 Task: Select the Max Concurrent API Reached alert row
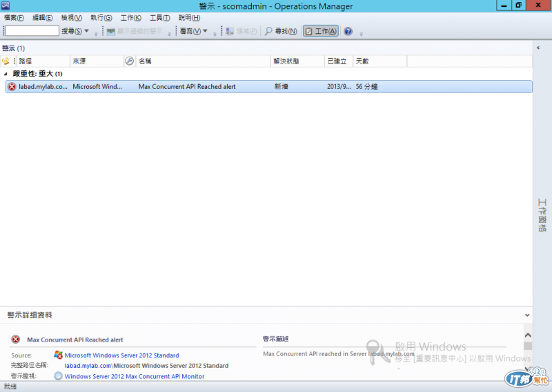(x=269, y=87)
